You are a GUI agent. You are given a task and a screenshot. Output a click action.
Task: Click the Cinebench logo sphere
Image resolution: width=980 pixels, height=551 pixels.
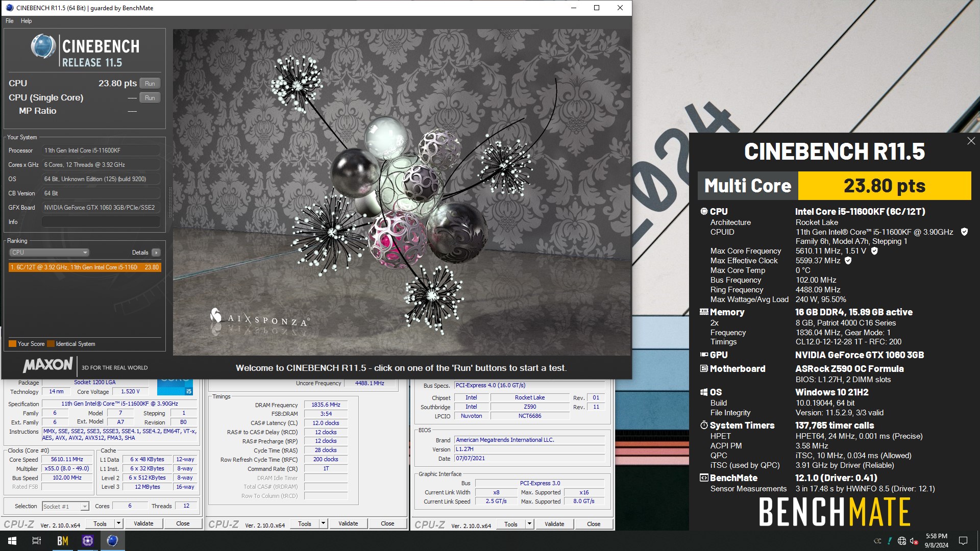(43, 46)
